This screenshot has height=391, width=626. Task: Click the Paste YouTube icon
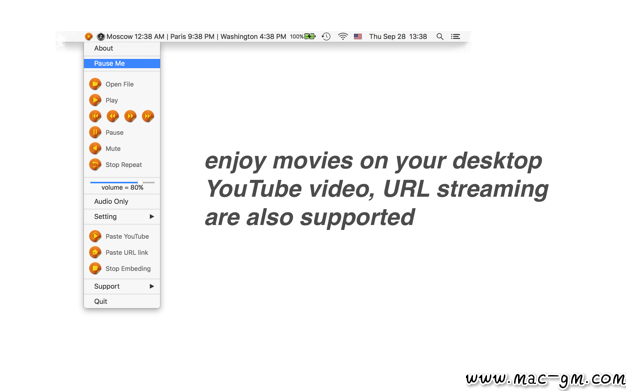pyautogui.click(x=95, y=236)
